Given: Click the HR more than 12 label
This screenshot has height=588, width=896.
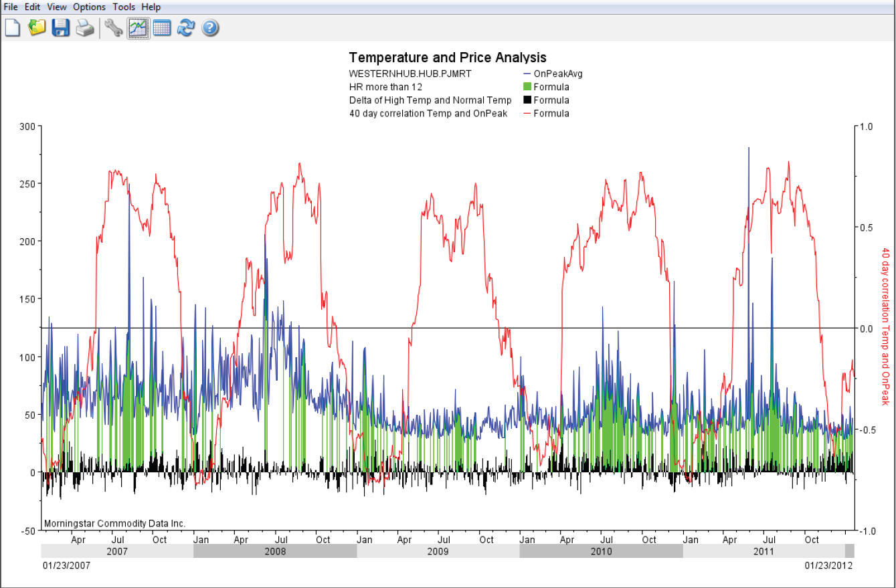Looking at the screenshot, I should coord(385,87).
